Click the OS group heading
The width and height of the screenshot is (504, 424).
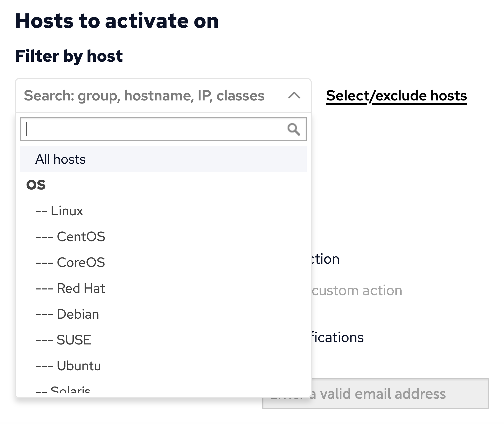pos(36,184)
